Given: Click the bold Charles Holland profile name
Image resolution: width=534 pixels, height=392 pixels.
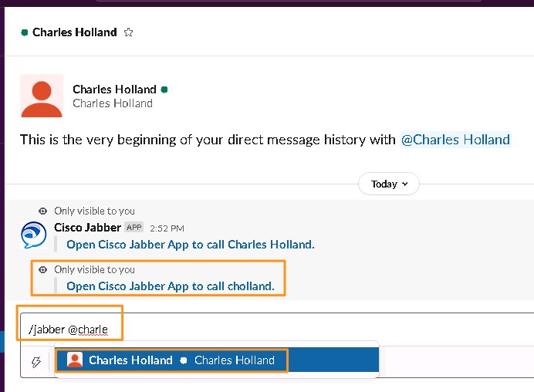Looking at the screenshot, I should (114, 90).
